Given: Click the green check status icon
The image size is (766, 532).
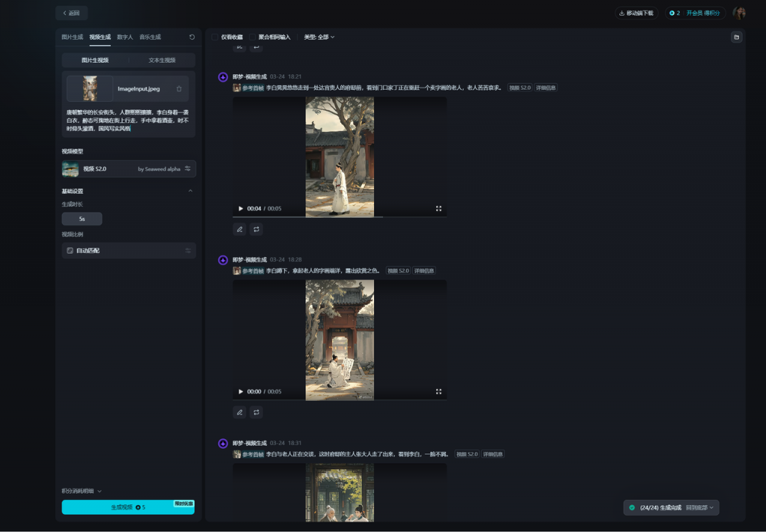Looking at the screenshot, I should pos(631,507).
